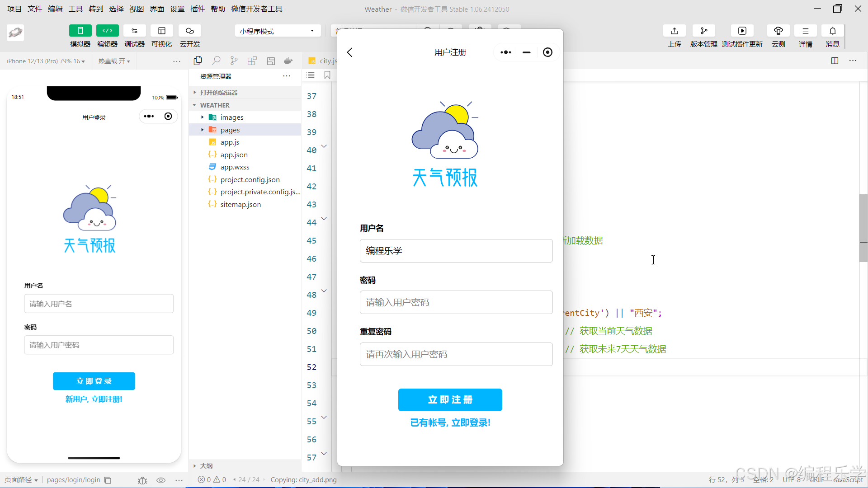Screen dimensions: 868x488
Task: Click back arrow in 用户注册 window
Action: (349, 52)
